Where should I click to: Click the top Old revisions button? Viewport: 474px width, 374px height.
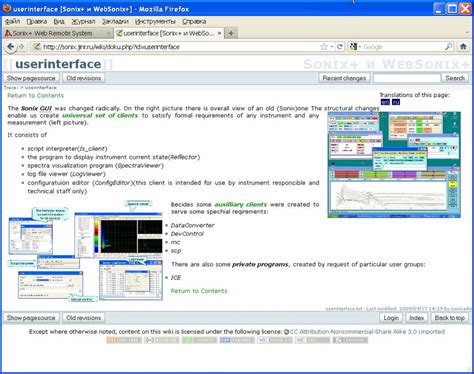(x=83, y=78)
